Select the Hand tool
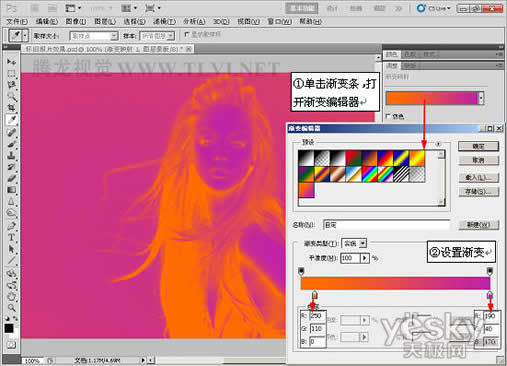Viewport: 507px width, 366px height. coord(11,296)
